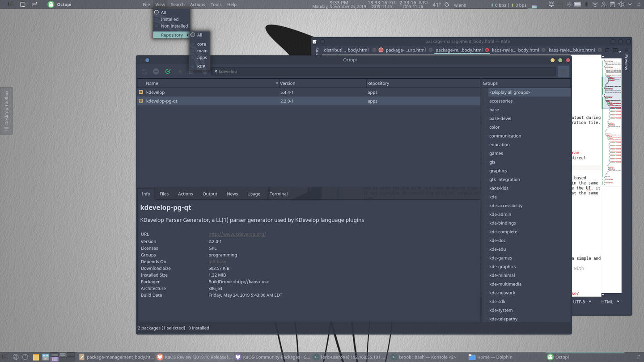Screen dimensions: 644x362
Task: Click the sync database icon in Octopi toolbar
Action: (x=144, y=72)
